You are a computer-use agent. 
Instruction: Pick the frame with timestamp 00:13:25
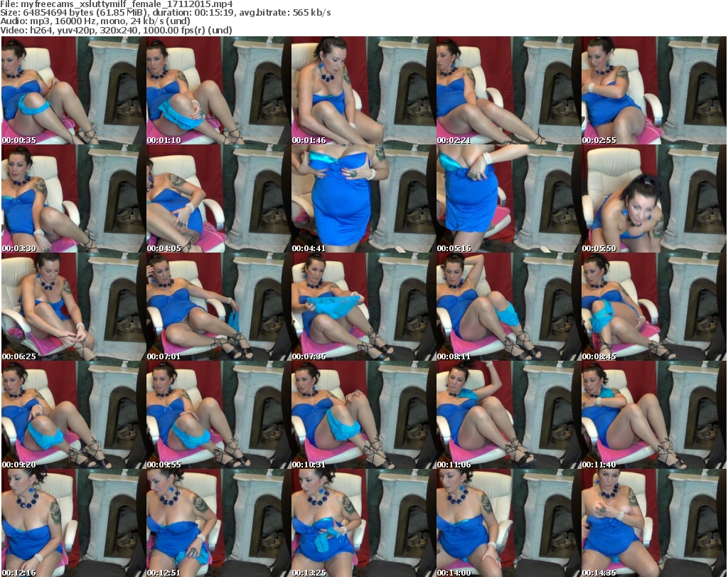tap(363, 523)
